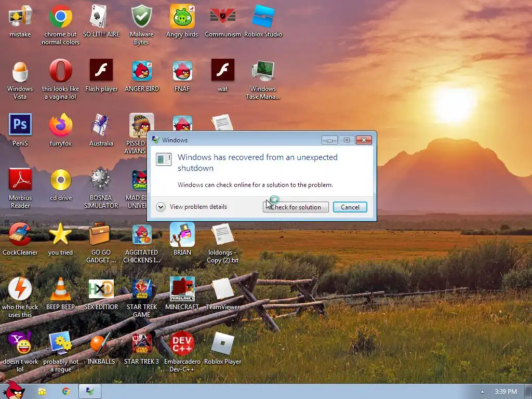The height and width of the screenshot is (399, 532).
Task: Launch Chrome from the taskbar
Action: click(x=66, y=392)
